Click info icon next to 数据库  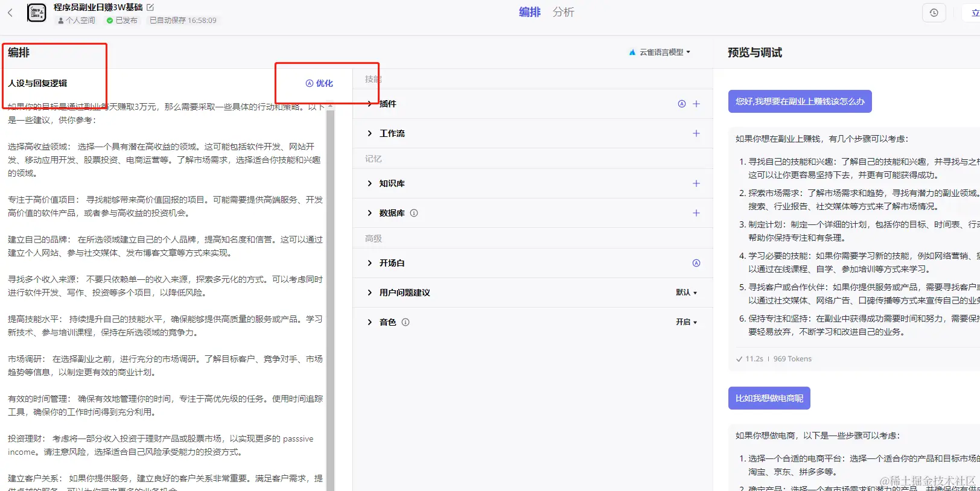[x=414, y=213]
